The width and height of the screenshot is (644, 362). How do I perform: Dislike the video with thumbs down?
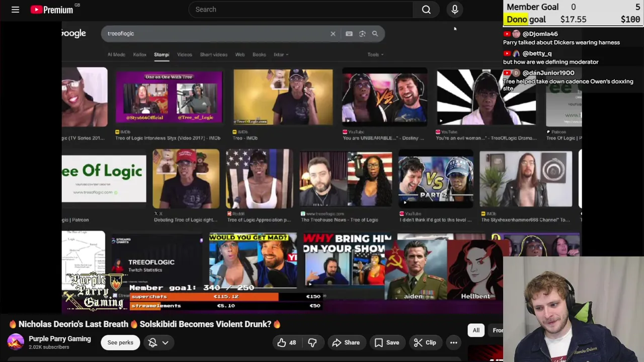point(312,342)
